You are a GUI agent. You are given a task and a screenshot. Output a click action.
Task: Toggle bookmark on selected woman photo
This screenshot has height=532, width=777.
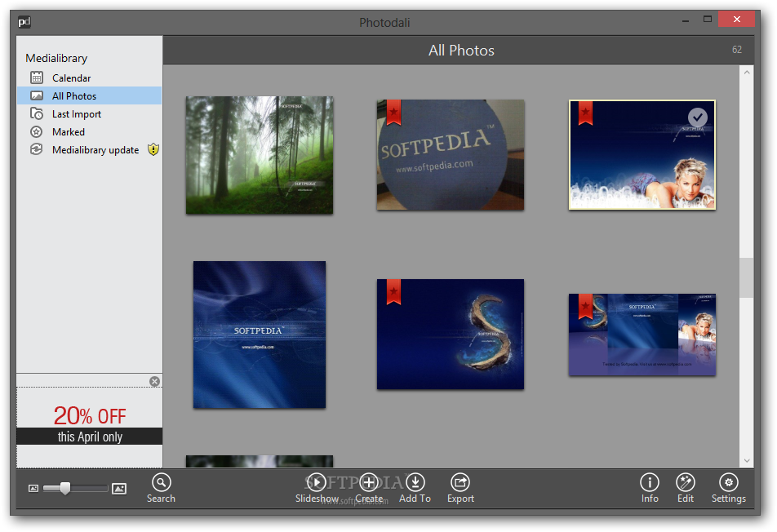585,113
